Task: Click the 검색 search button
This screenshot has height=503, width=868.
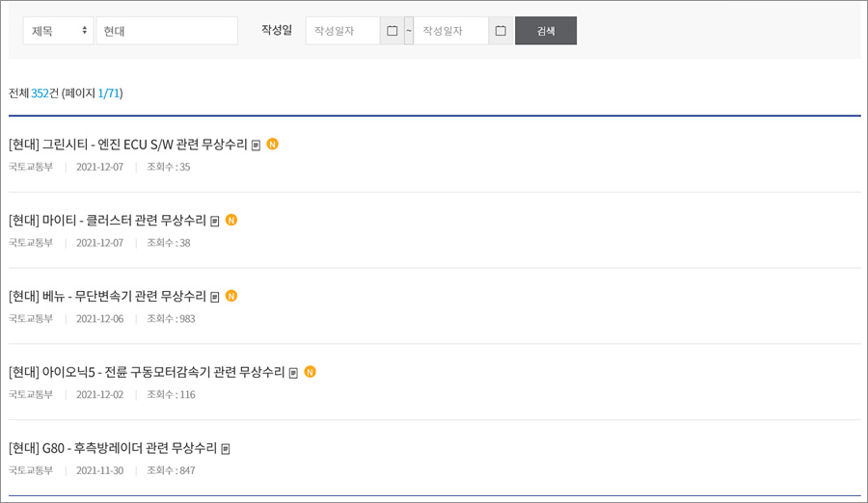Action: click(x=546, y=31)
